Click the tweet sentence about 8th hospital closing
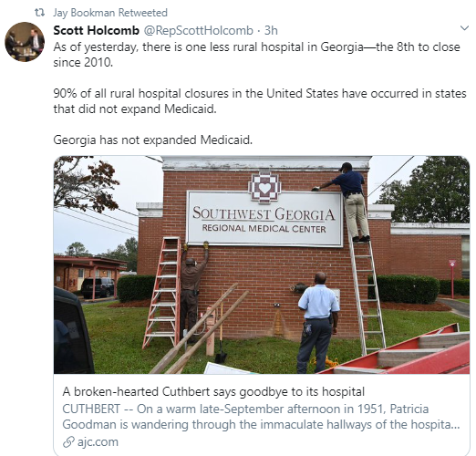The width and height of the screenshot is (476, 456). click(x=256, y=55)
